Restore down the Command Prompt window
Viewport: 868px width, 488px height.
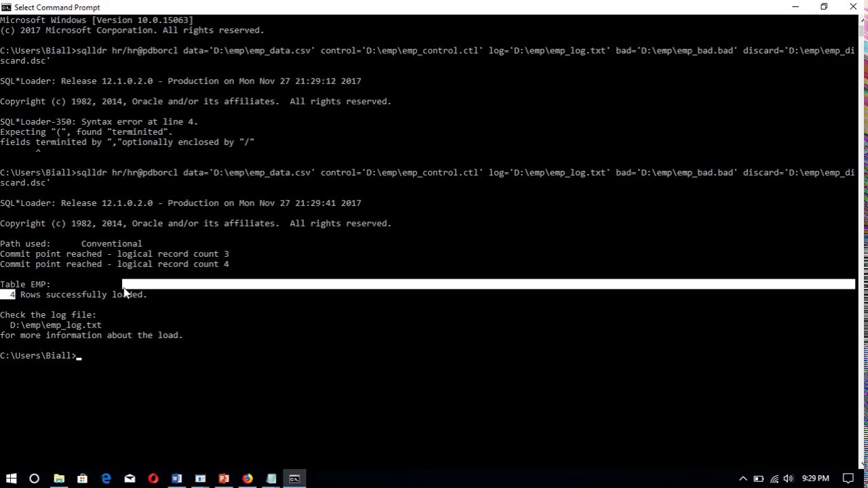(x=824, y=7)
